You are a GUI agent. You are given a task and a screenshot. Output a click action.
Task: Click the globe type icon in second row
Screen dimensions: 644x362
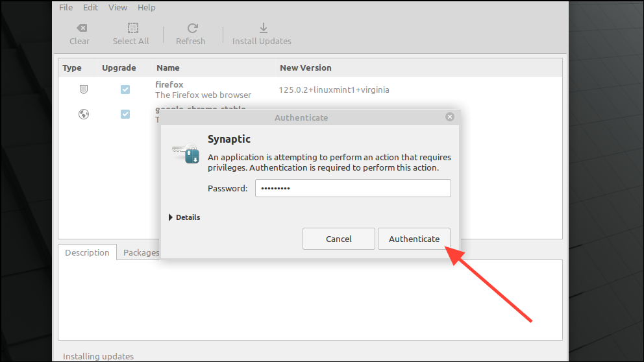click(x=84, y=114)
